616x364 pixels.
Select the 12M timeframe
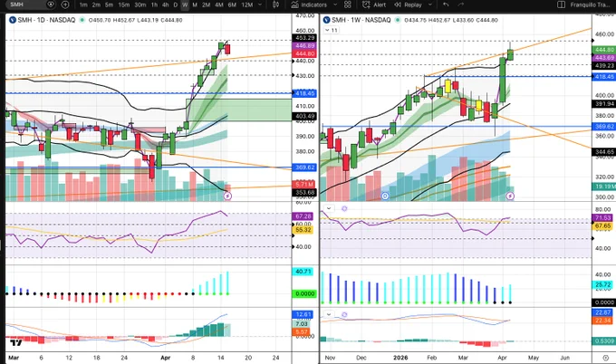(x=247, y=5)
